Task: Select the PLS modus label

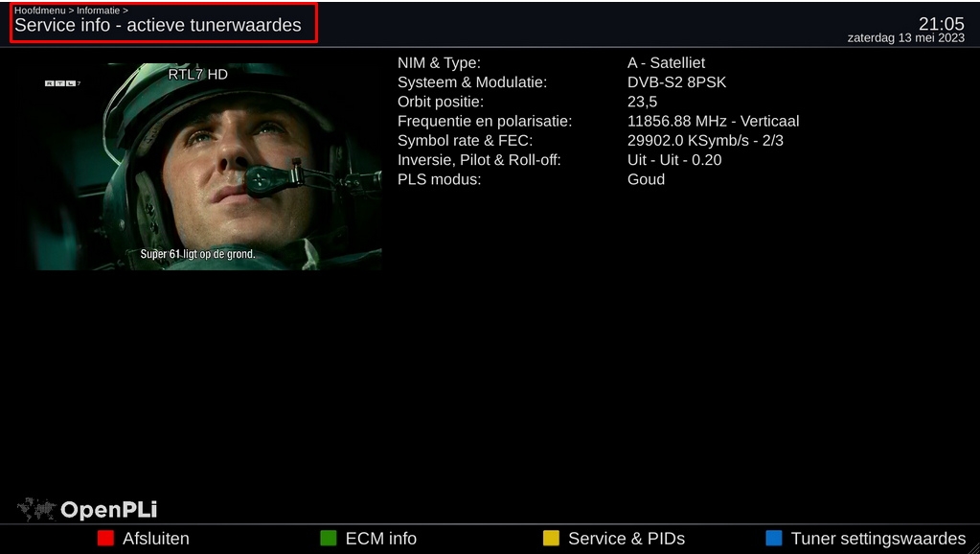Action: point(438,179)
